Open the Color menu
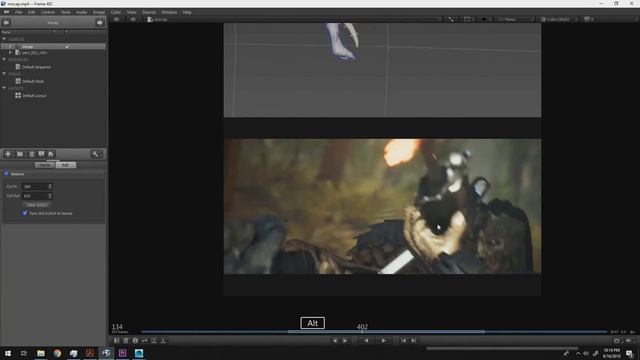640x360 pixels. pyautogui.click(x=116, y=12)
